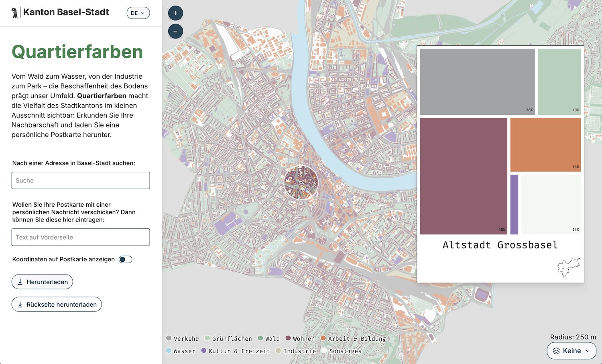Screen dimensions: 602x364
Task: Click the green 10% treemap tile
Action: (559, 82)
